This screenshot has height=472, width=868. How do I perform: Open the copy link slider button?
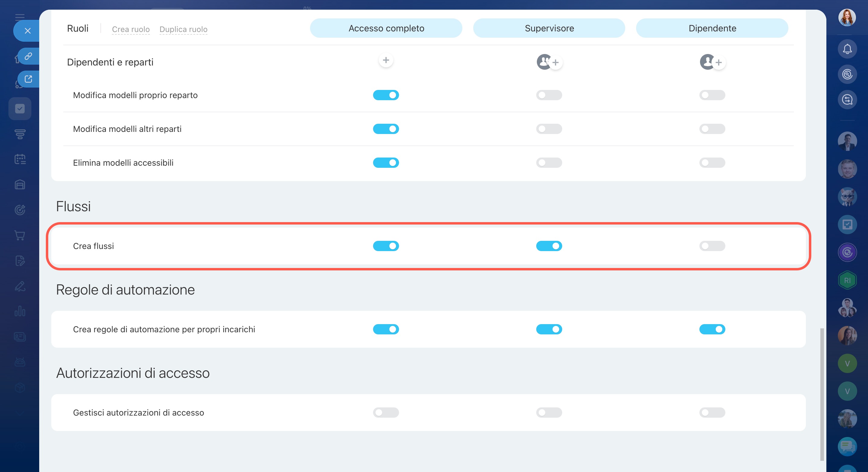click(x=28, y=56)
